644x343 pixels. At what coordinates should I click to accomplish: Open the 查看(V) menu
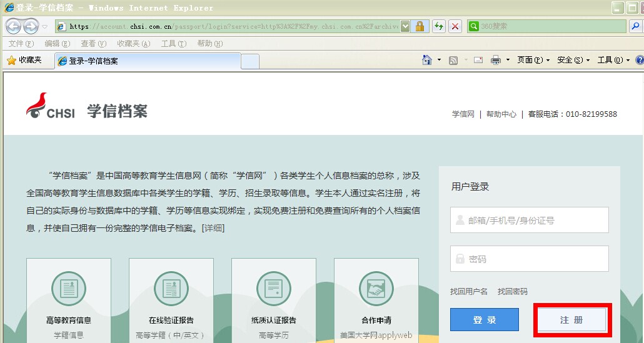(93, 44)
